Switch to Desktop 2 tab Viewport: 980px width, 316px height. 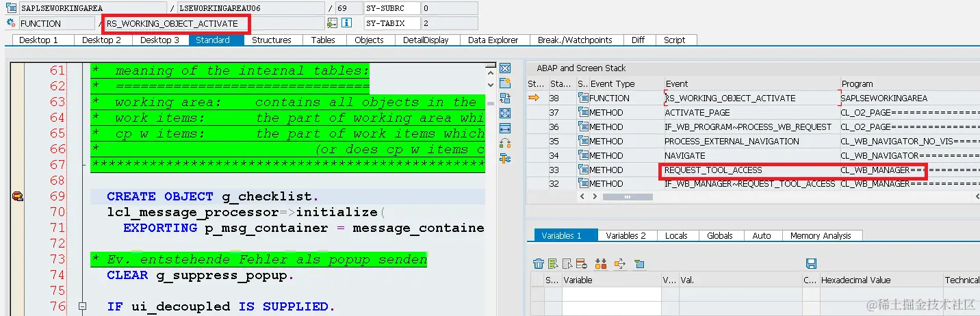coord(101,40)
